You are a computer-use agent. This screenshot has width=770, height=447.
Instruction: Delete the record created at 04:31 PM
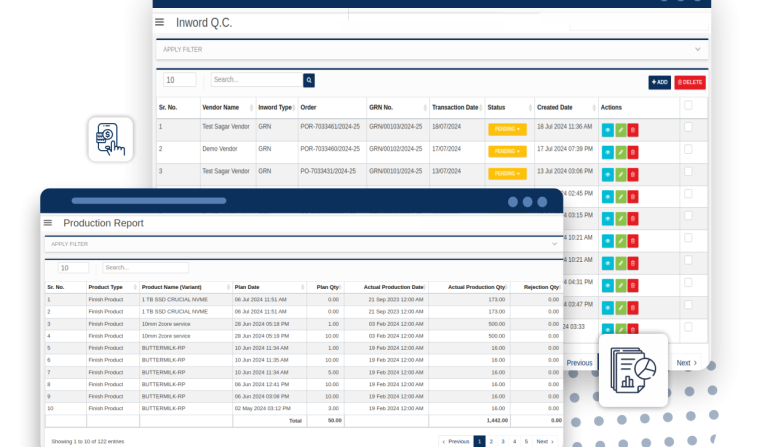pyautogui.click(x=632, y=285)
